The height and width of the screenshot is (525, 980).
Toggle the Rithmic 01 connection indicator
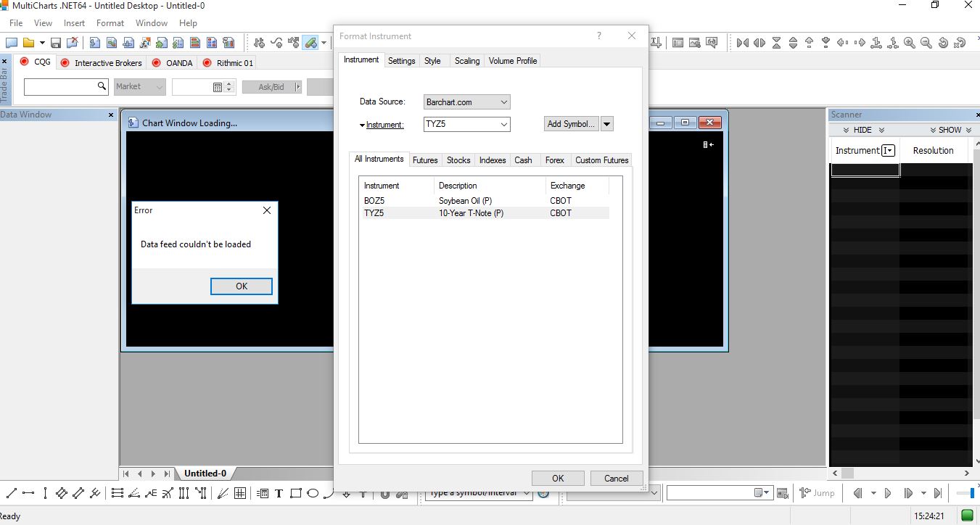coord(207,63)
